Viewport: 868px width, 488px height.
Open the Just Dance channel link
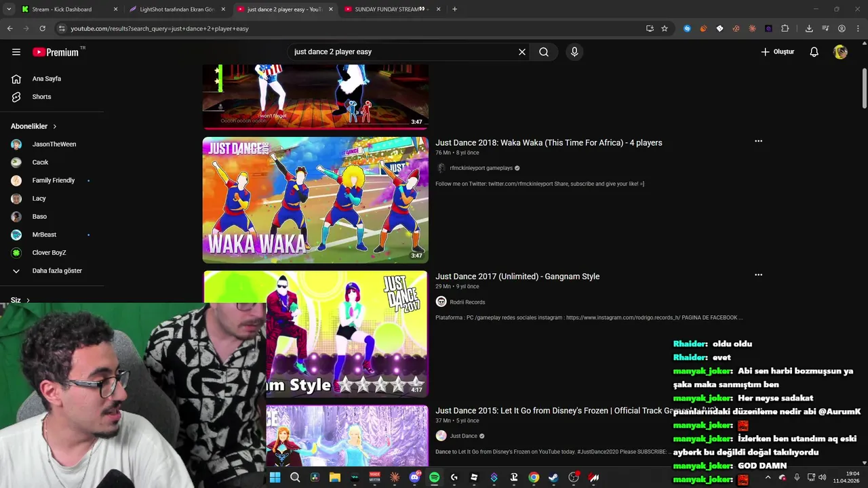click(464, 436)
